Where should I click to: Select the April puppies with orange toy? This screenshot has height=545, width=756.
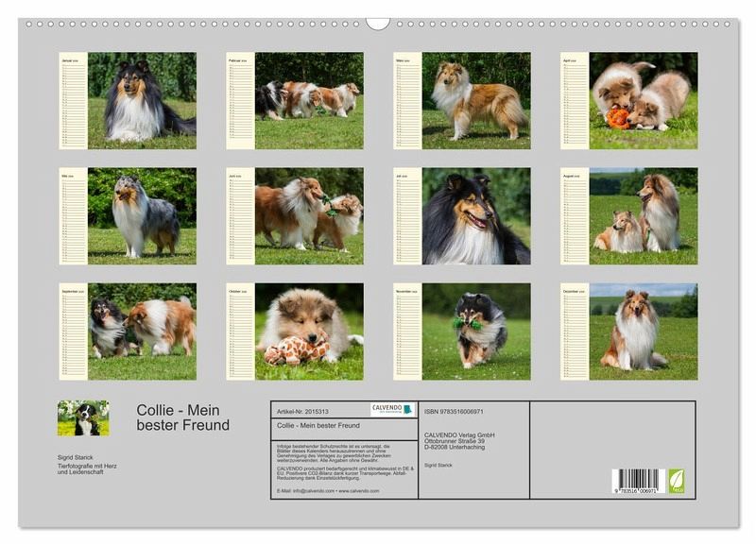[x=643, y=101]
